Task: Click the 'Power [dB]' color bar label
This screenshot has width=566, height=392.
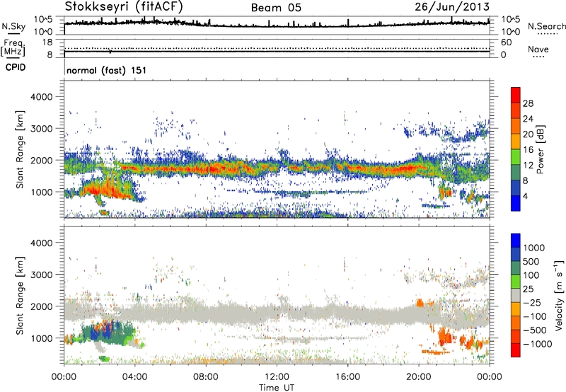Action: tap(540, 149)
